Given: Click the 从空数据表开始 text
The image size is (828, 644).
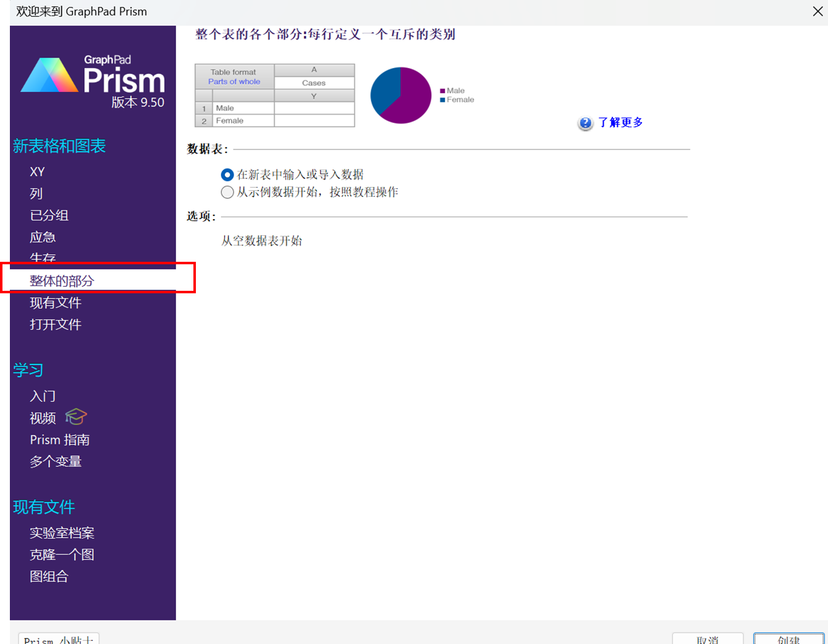Looking at the screenshot, I should coord(262,241).
